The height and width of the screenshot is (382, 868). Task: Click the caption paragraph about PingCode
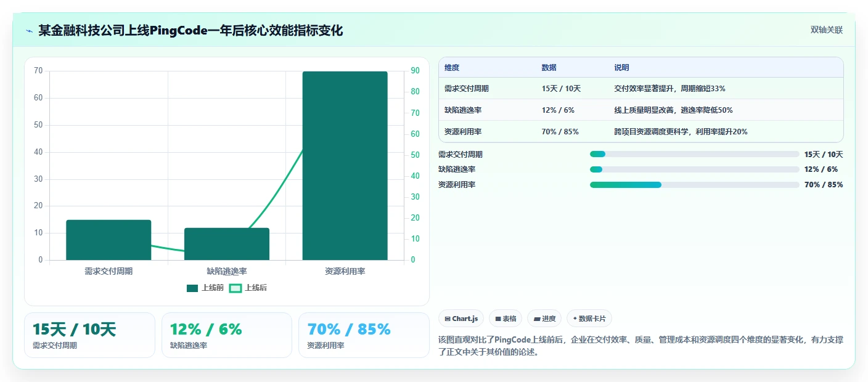pyautogui.click(x=641, y=346)
